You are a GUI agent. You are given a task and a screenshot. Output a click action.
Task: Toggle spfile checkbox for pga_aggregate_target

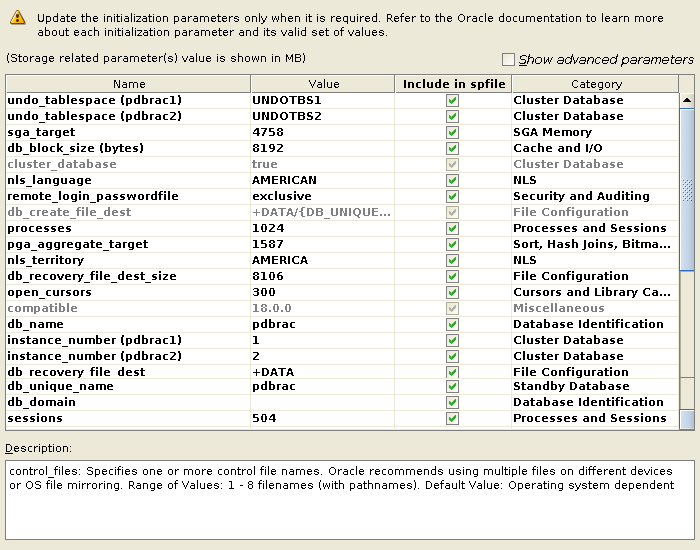coord(452,245)
